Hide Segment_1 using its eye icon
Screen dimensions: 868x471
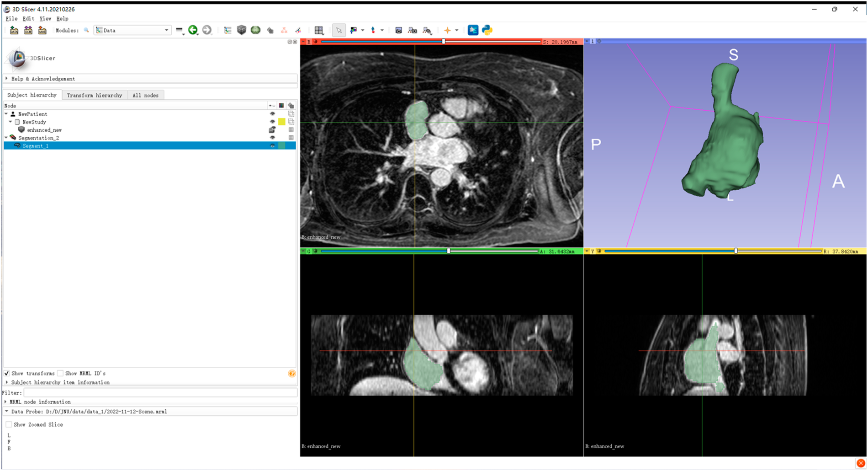pos(273,146)
